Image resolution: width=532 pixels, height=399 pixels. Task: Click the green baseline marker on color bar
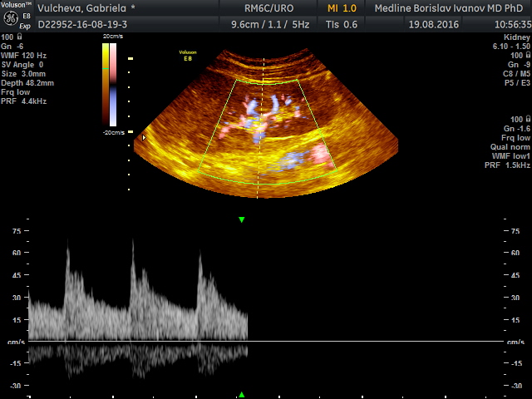point(106,68)
